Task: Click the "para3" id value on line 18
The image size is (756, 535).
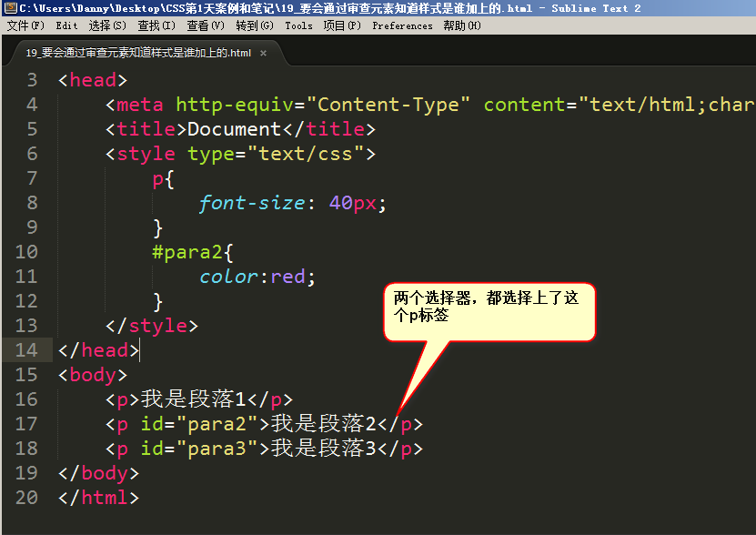Action: coord(217,449)
